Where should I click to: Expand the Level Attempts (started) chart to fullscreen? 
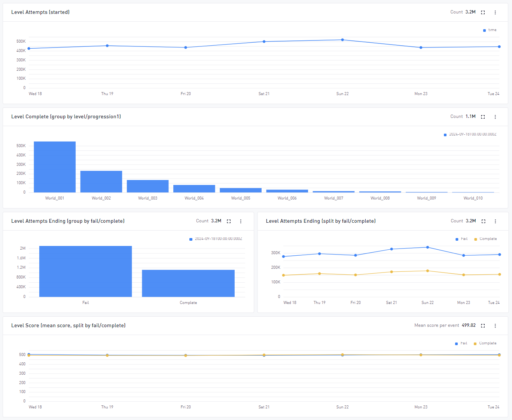pos(483,12)
